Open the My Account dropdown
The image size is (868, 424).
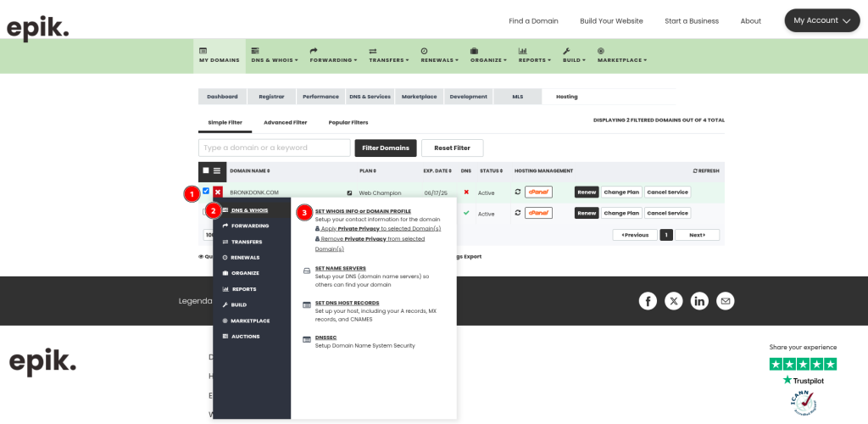(822, 20)
